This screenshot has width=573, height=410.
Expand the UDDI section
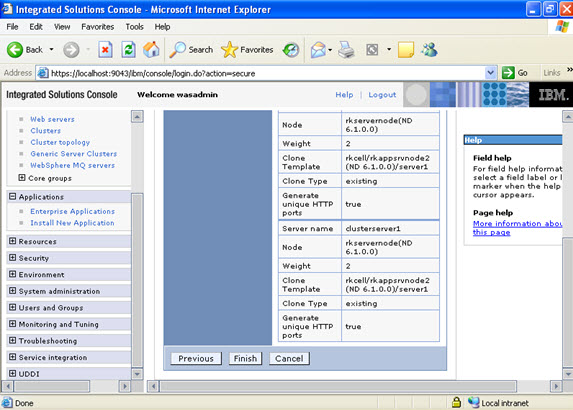(12, 373)
